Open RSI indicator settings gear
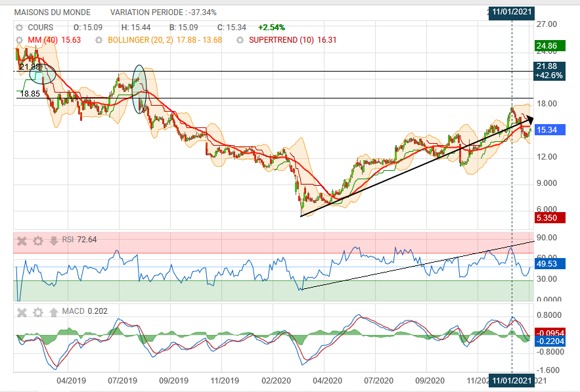Viewport: 580px width, 392px height. pos(38,240)
